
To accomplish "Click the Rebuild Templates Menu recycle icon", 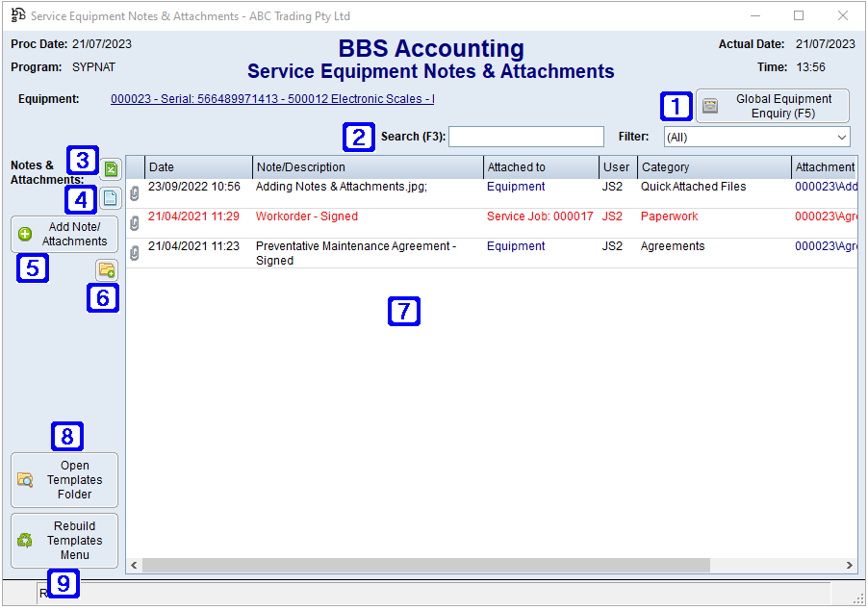I will tap(25, 540).
